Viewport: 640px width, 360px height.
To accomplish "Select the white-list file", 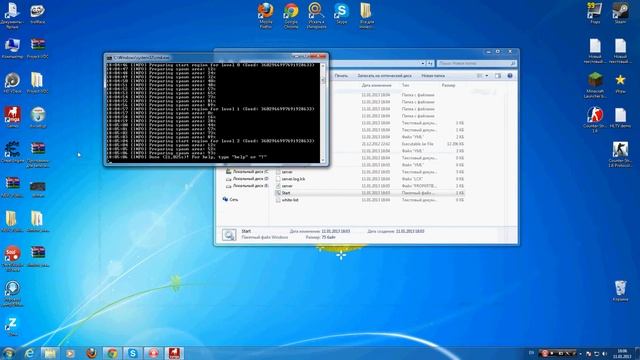I will (x=369, y=200).
